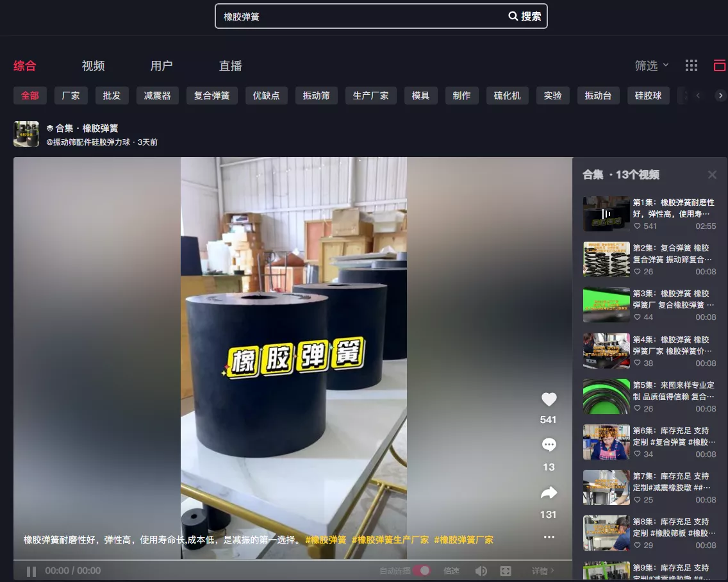
Task: Select the 综合 tab
Action: point(24,66)
